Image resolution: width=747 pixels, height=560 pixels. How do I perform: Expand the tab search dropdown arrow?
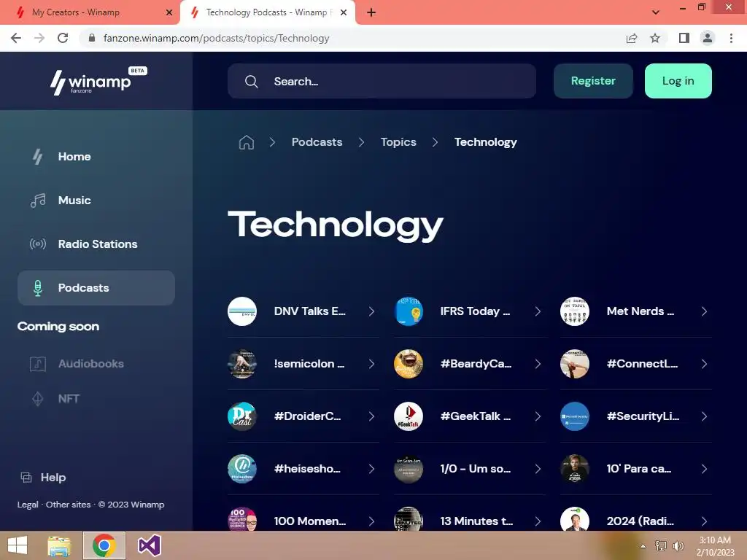point(656,12)
